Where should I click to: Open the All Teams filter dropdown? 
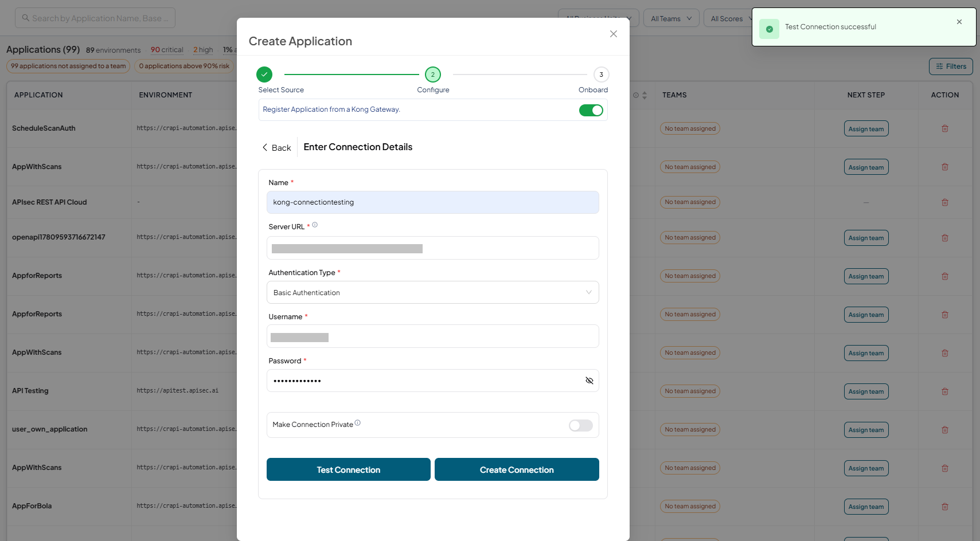(671, 18)
